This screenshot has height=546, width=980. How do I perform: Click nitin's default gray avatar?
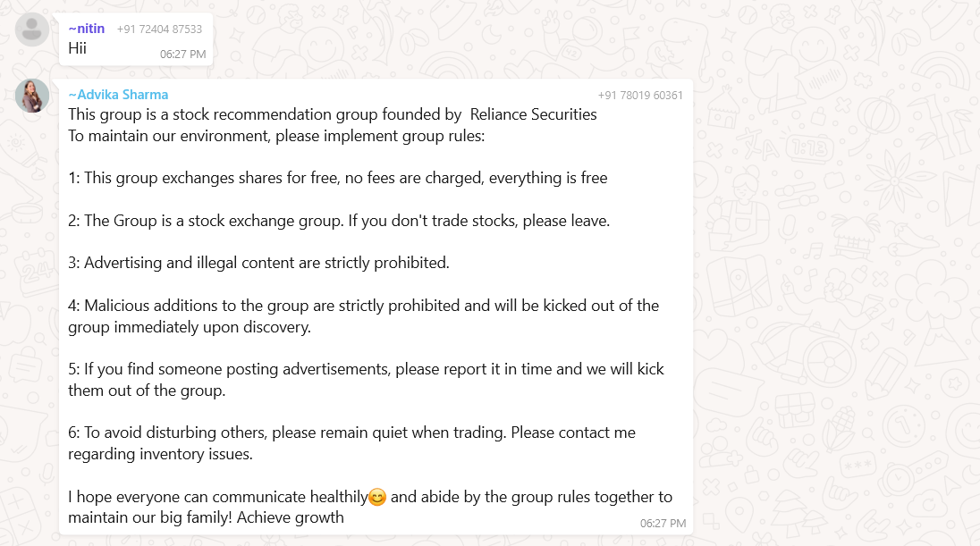[x=32, y=29]
